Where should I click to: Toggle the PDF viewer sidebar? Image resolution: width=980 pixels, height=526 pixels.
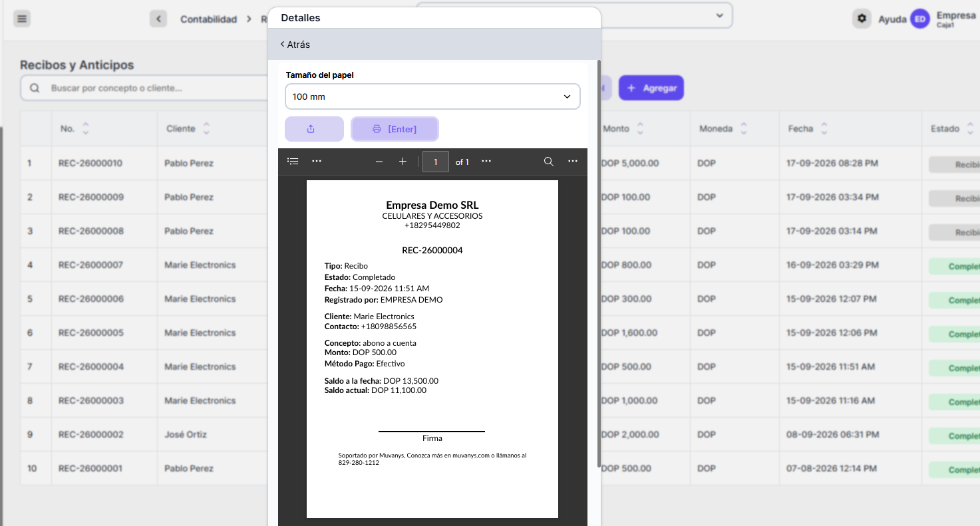pyautogui.click(x=293, y=162)
